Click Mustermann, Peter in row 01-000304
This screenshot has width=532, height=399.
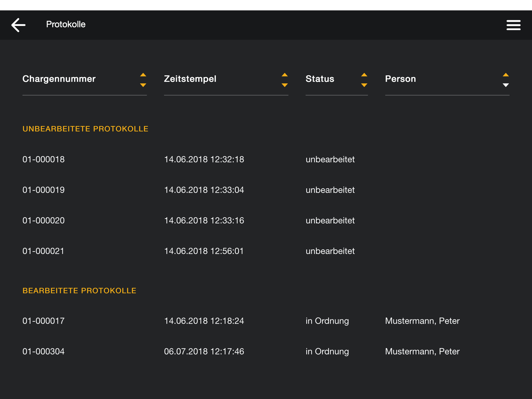[x=422, y=351]
